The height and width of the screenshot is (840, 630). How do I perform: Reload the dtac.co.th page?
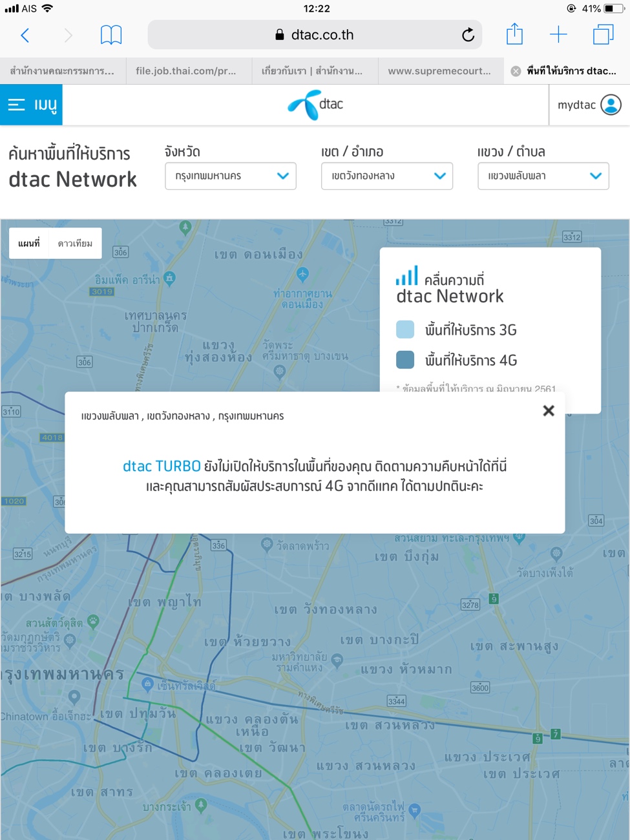468,35
